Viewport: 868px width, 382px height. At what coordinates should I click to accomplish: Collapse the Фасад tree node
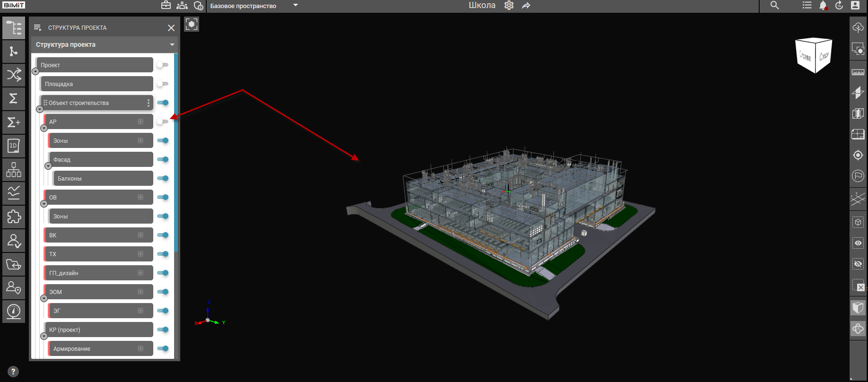pyautogui.click(x=48, y=166)
